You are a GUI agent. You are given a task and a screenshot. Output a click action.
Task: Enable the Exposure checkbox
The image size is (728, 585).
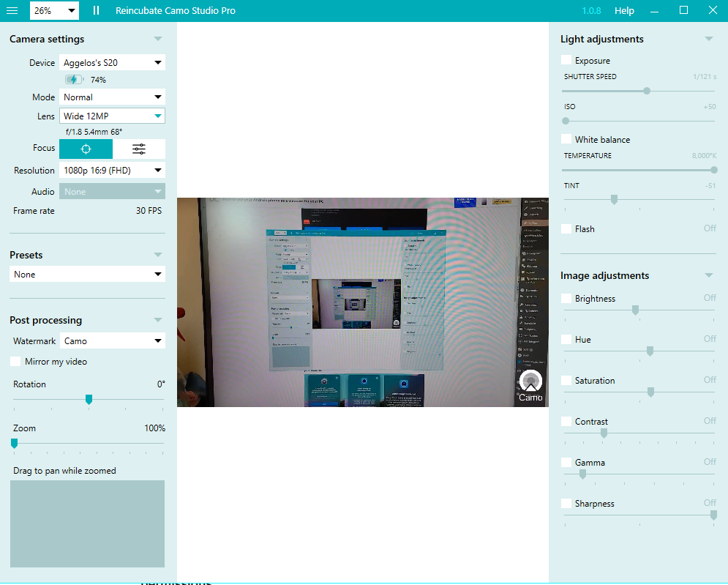point(566,61)
